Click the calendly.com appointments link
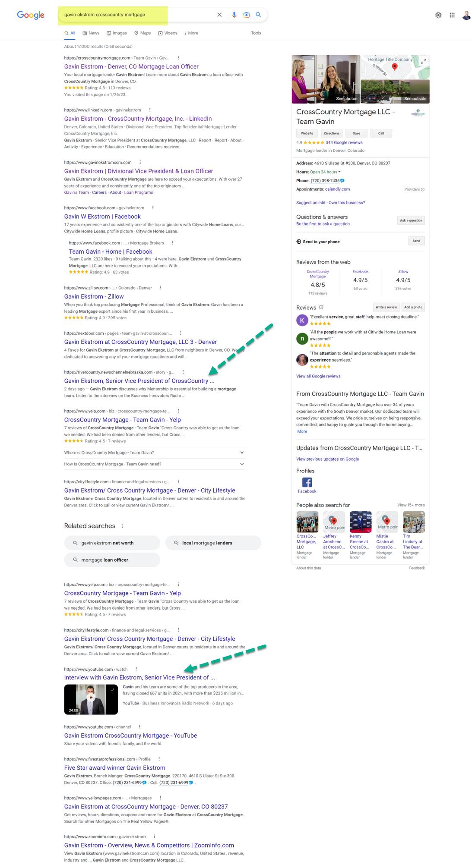This screenshot has height=868, width=475. tap(337, 189)
